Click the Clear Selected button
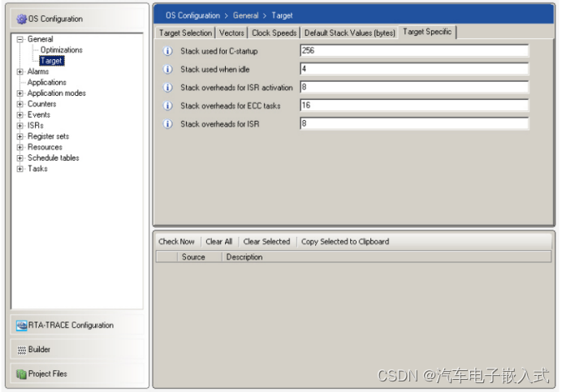This screenshot has width=562, height=392. click(x=266, y=242)
